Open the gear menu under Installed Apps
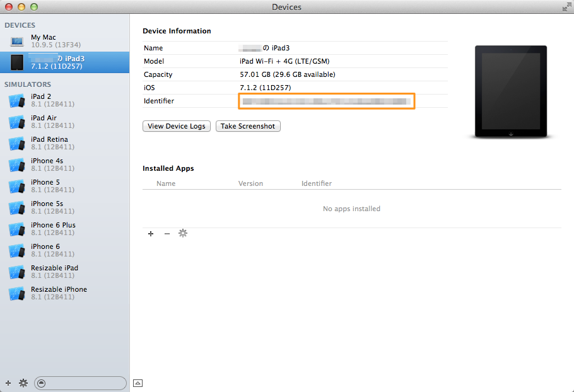This screenshot has width=574, height=392. point(183,233)
